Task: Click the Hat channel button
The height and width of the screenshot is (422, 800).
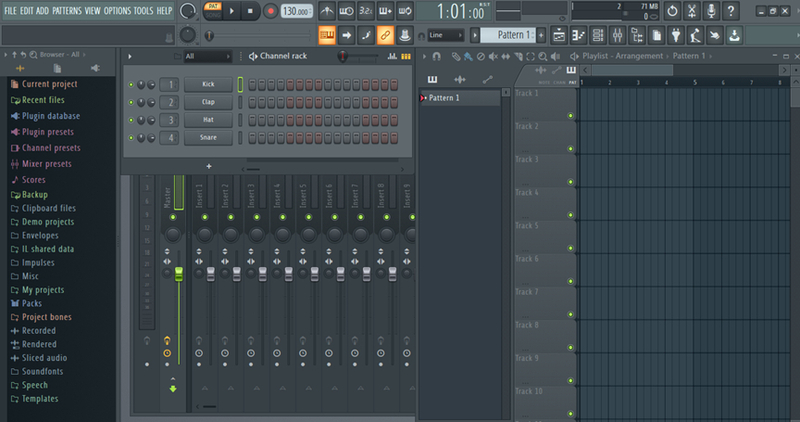Action: point(208,120)
